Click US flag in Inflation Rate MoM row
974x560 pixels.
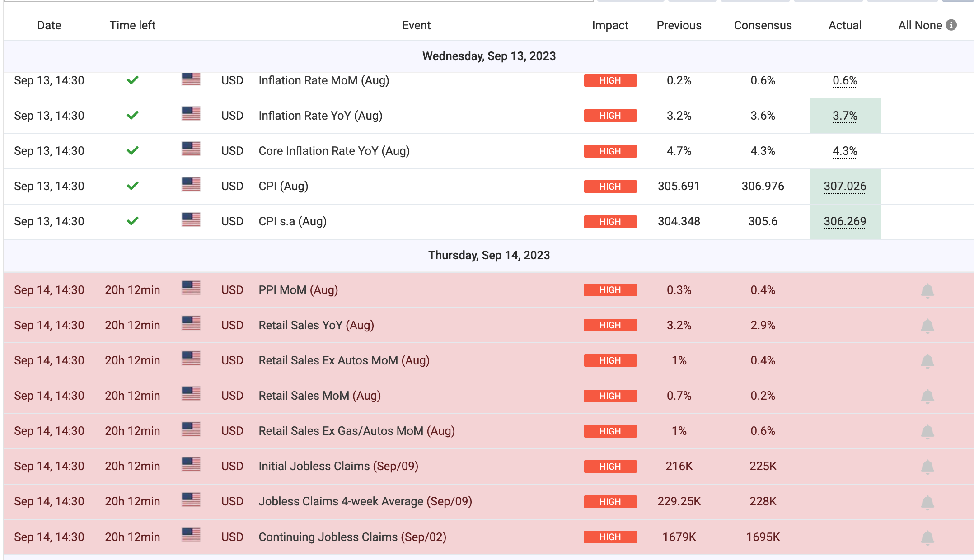[191, 79]
